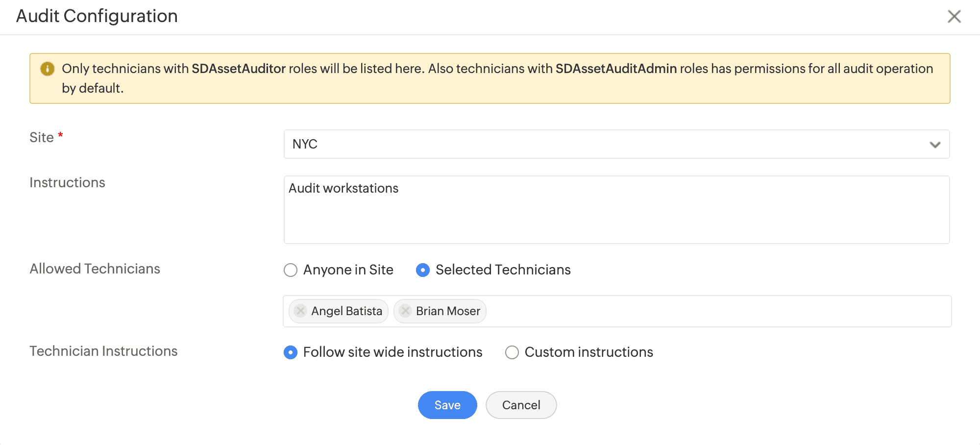
Task: Cancel the audit configuration changes
Action: [521, 405]
